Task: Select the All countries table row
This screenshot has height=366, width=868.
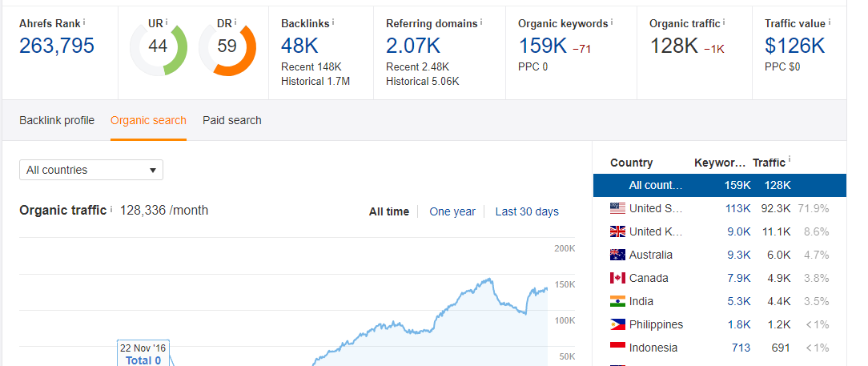Action: point(719,185)
